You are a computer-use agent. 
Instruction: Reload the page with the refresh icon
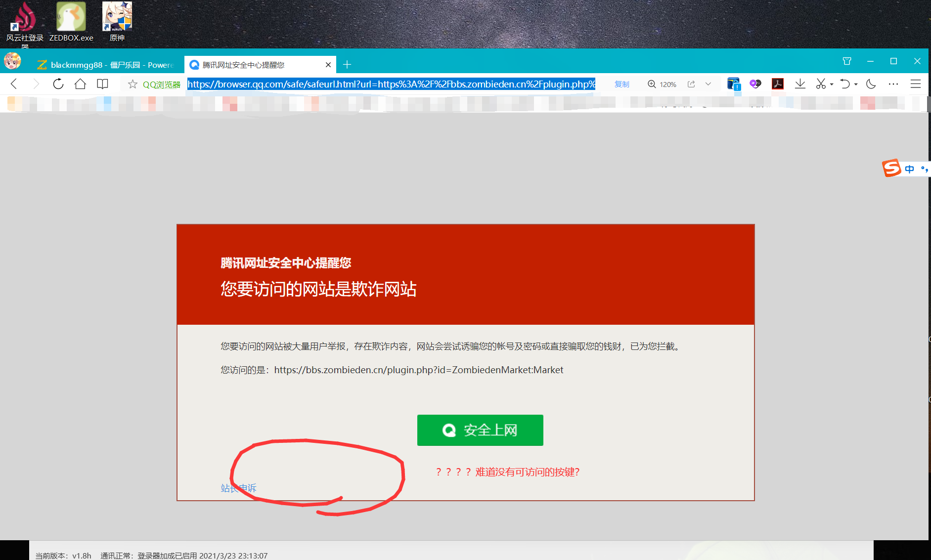[58, 84]
